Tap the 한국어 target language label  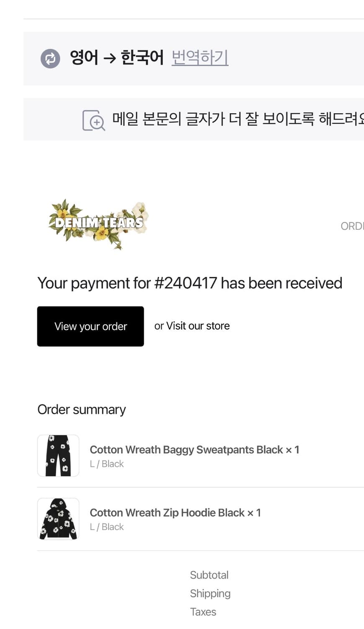point(142,57)
